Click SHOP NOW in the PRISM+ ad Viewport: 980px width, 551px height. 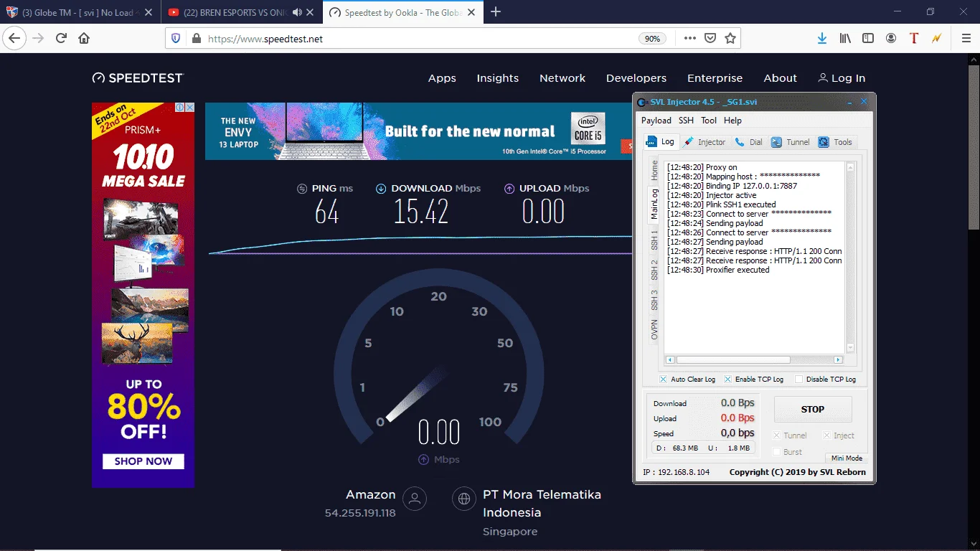pos(143,461)
